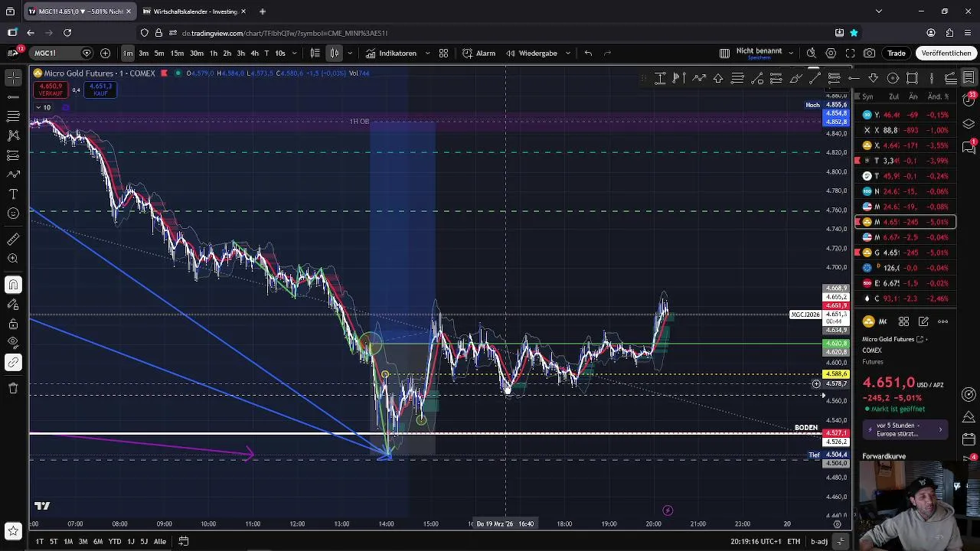980x551 pixels.
Task: Switch to Wirtschaftskalender Investing browser tab
Action: (x=194, y=11)
